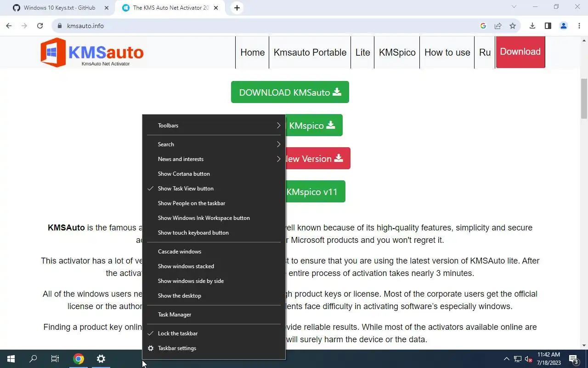This screenshot has height=368, width=588.
Task: Open Chrome downloads icon
Action: pyautogui.click(x=532, y=26)
